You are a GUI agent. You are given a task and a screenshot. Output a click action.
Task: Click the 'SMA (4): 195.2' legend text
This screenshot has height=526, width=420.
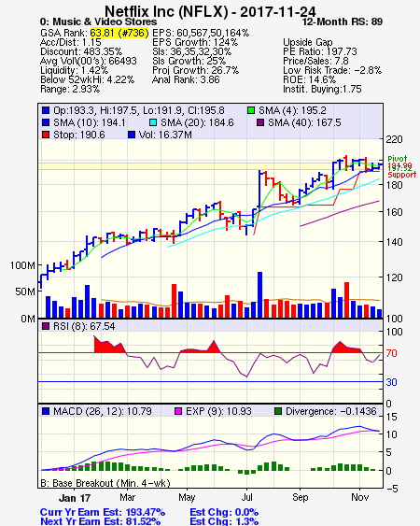(x=292, y=110)
